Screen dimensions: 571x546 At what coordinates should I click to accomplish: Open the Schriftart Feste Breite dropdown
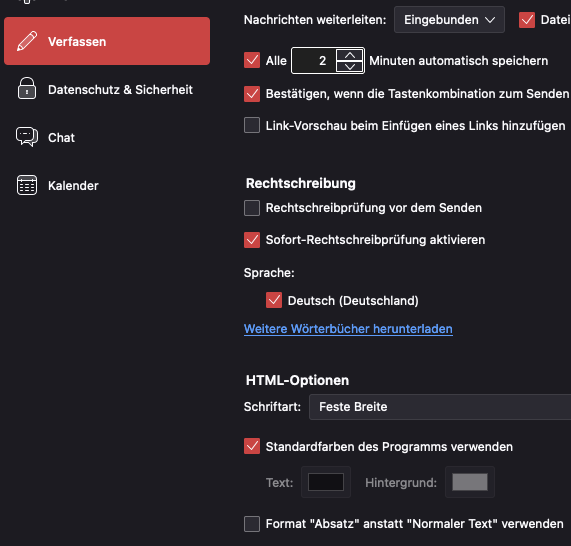point(440,407)
